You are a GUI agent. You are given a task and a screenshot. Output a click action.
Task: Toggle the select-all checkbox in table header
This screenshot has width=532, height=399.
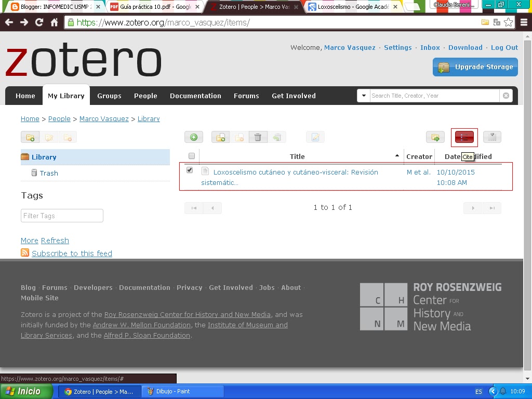tap(192, 156)
